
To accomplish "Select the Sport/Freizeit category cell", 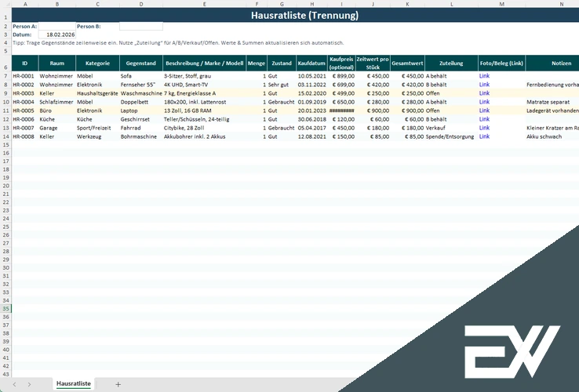I will coord(97,128).
